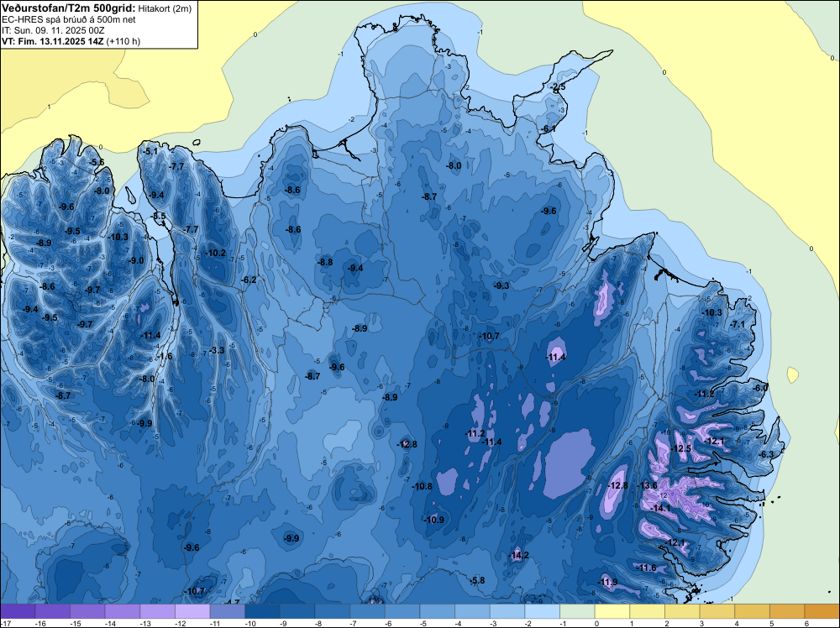Click the "(+110 h)" forecast offset

tap(123, 41)
